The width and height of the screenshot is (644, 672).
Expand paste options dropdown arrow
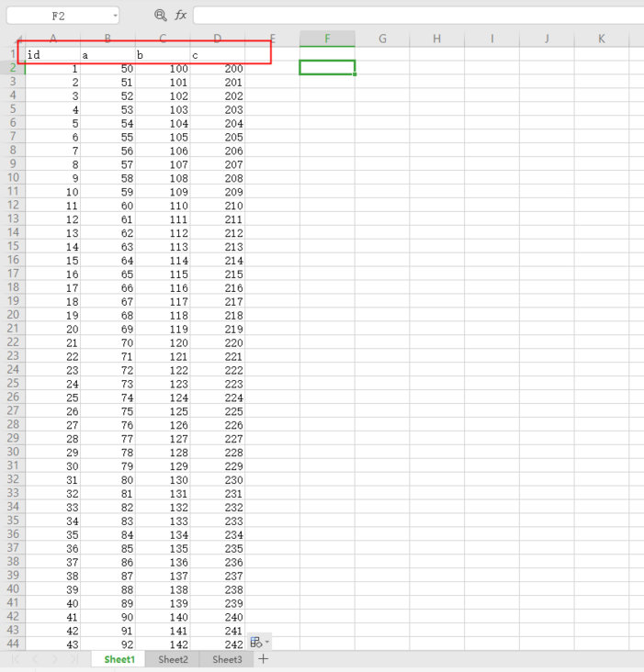[x=267, y=642]
